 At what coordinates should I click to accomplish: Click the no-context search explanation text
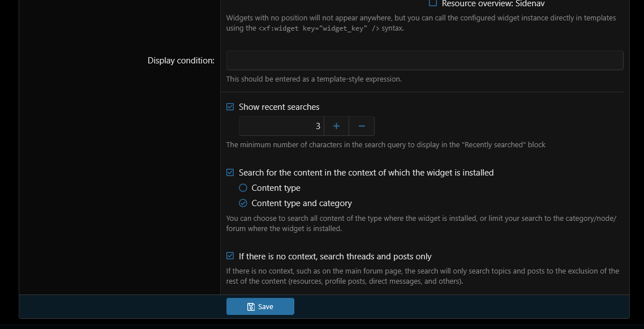[423, 276]
